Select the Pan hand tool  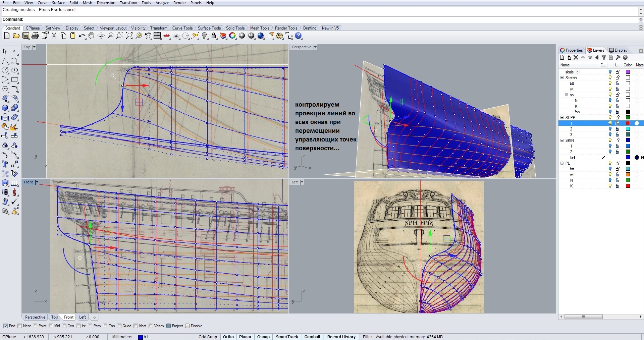pyautogui.click(x=91, y=36)
